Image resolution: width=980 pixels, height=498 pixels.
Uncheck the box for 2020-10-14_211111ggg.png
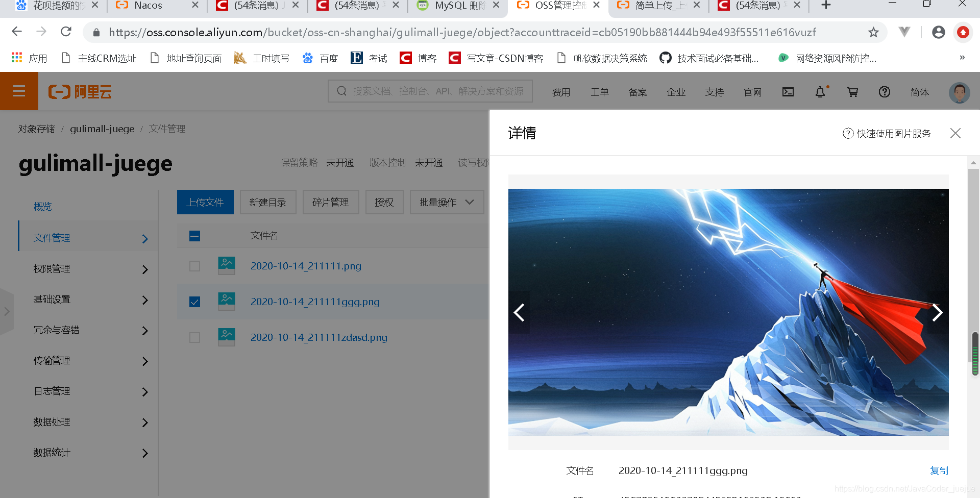pos(194,302)
